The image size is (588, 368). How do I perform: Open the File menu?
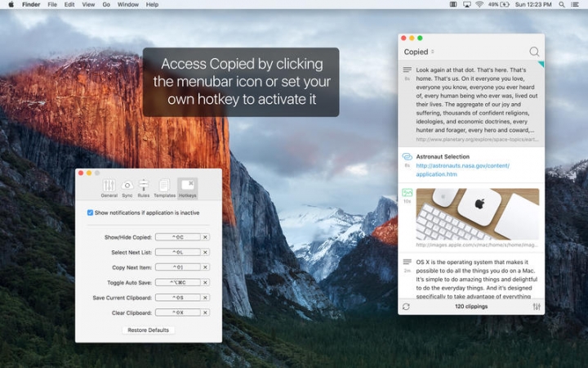click(52, 5)
